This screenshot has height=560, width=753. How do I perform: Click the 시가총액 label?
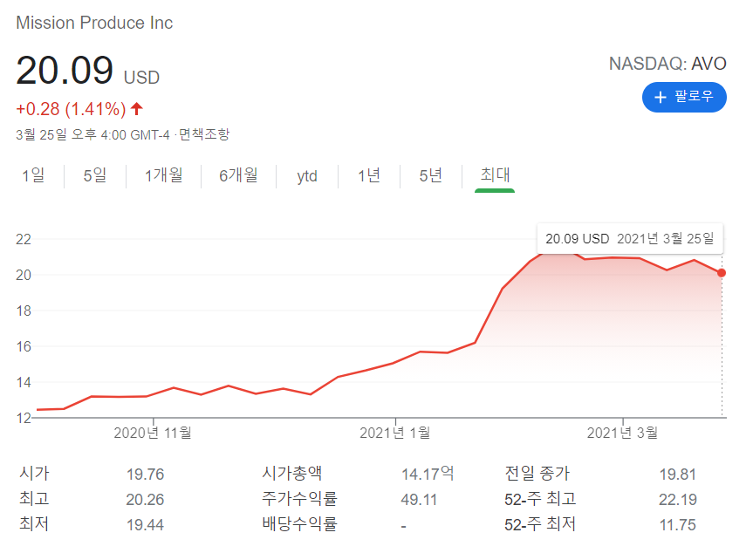tap(292, 474)
